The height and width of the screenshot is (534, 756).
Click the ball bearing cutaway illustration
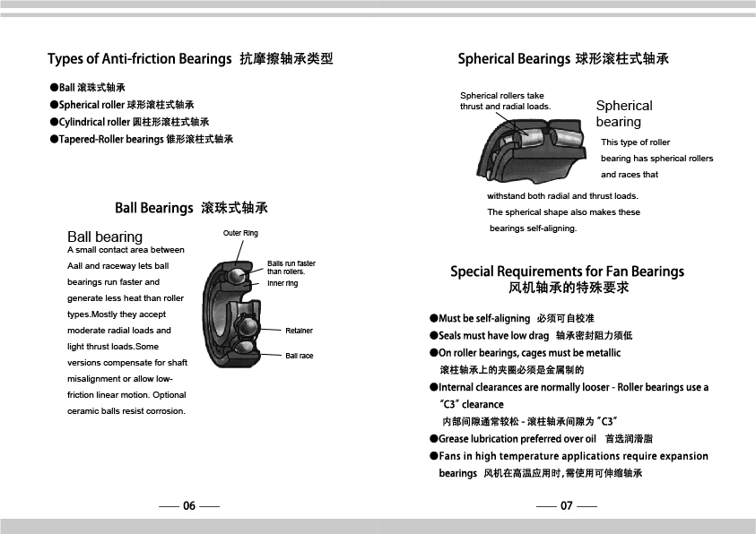click(x=231, y=314)
